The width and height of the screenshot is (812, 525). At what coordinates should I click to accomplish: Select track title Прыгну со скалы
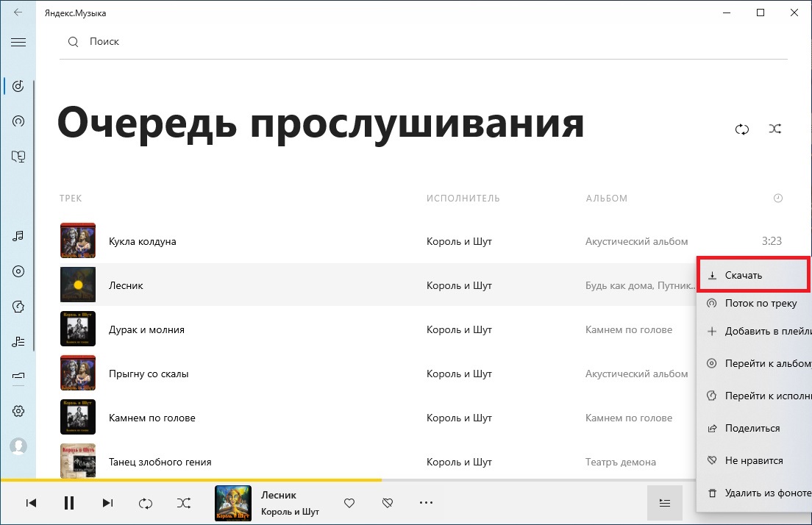point(149,374)
